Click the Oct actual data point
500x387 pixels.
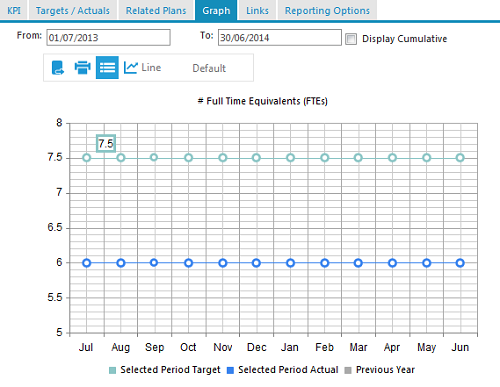click(x=188, y=263)
